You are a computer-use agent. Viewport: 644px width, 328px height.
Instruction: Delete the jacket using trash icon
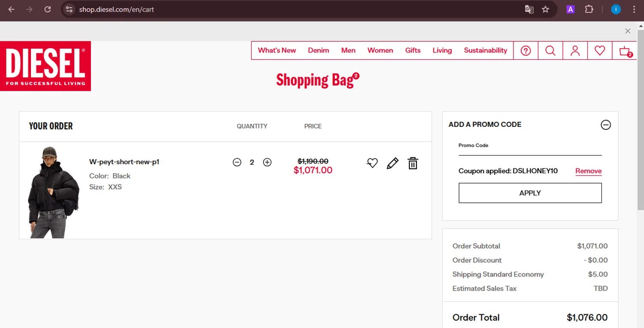pos(413,163)
